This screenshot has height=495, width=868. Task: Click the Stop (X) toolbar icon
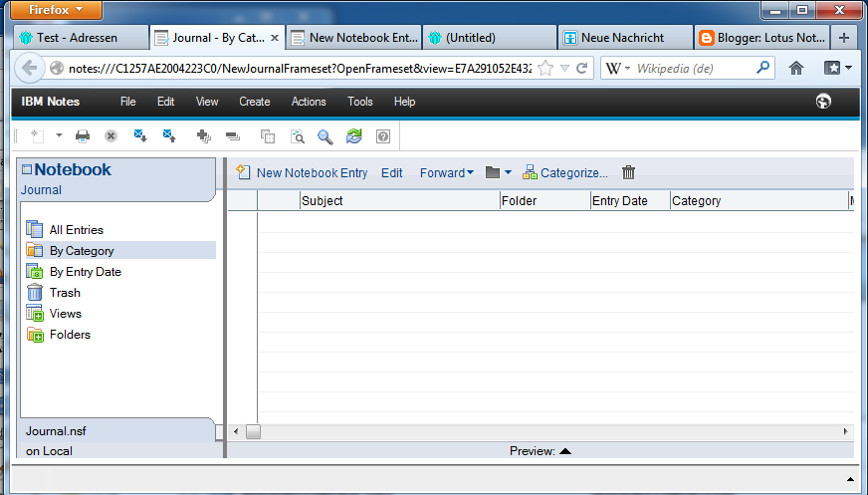pos(110,136)
